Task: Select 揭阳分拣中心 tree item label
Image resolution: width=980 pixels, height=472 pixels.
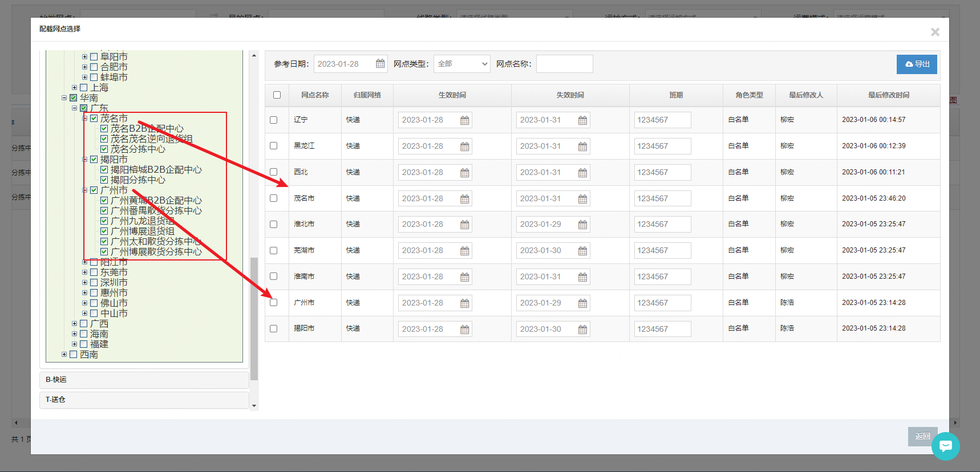Action: (x=138, y=180)
